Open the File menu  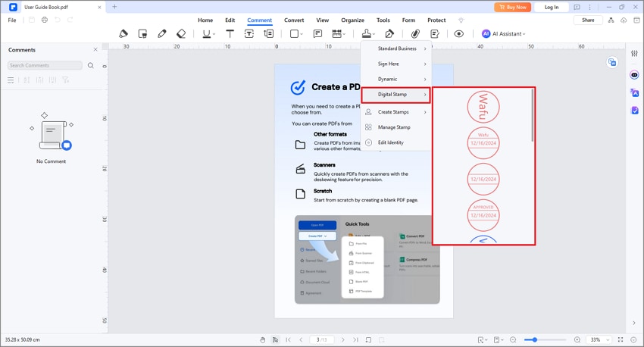click(x=12, y=20)
